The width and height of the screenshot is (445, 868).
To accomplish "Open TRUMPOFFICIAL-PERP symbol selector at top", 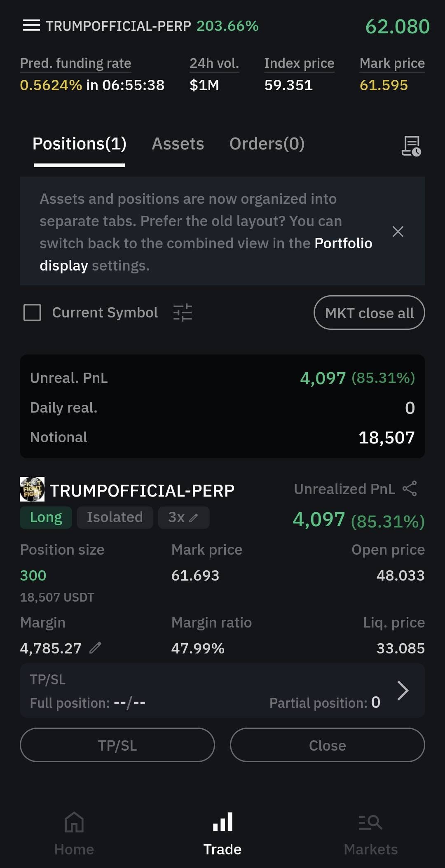I will [x=118, y=26].
